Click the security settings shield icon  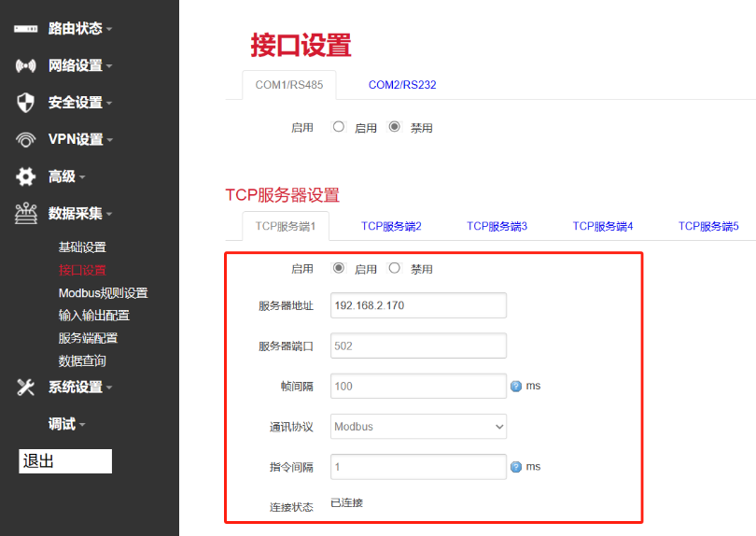tap(26, 103)
